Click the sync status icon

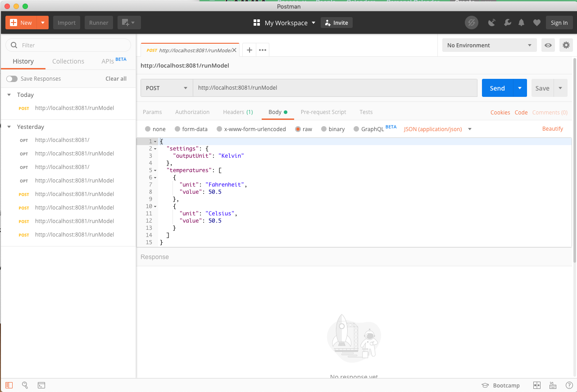pyautogui.click(x=472, y=23)
